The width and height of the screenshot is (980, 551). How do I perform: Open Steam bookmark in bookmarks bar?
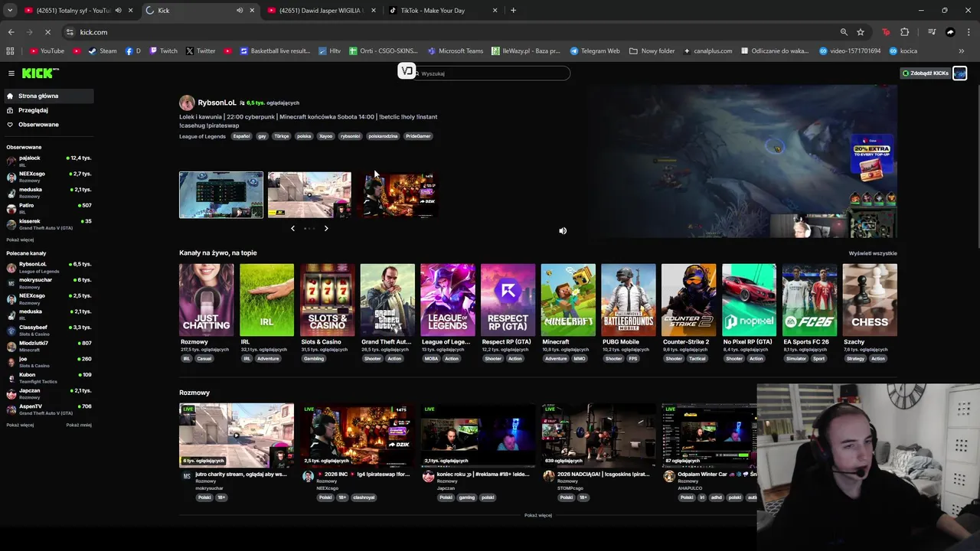tap(103, 51)
